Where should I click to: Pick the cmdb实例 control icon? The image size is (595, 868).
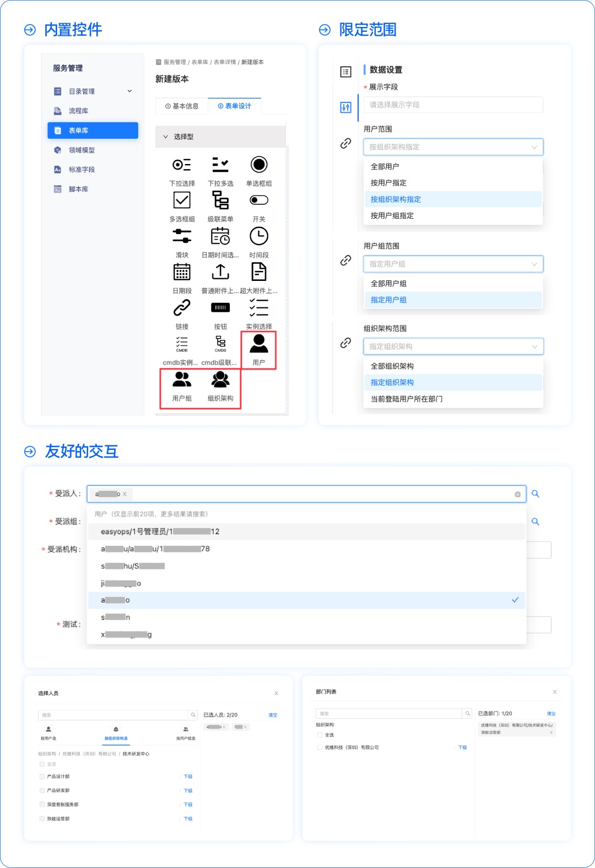pos(182,344)
